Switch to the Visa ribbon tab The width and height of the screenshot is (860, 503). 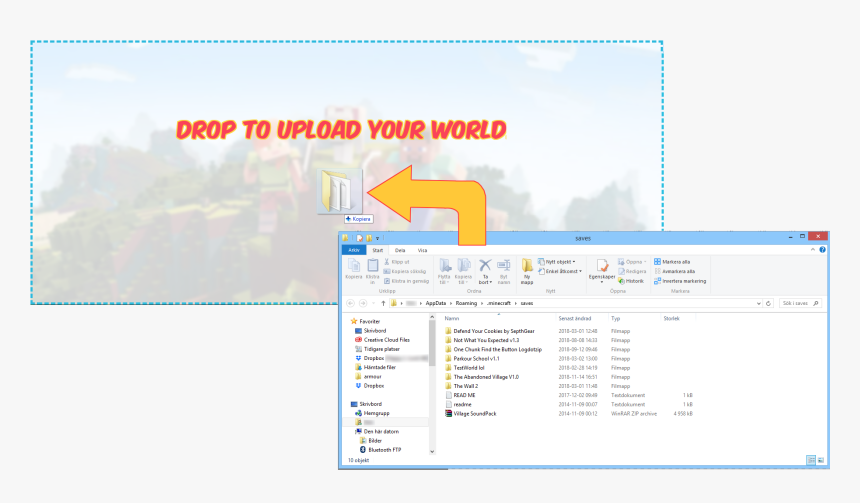(x=422, y=250)
